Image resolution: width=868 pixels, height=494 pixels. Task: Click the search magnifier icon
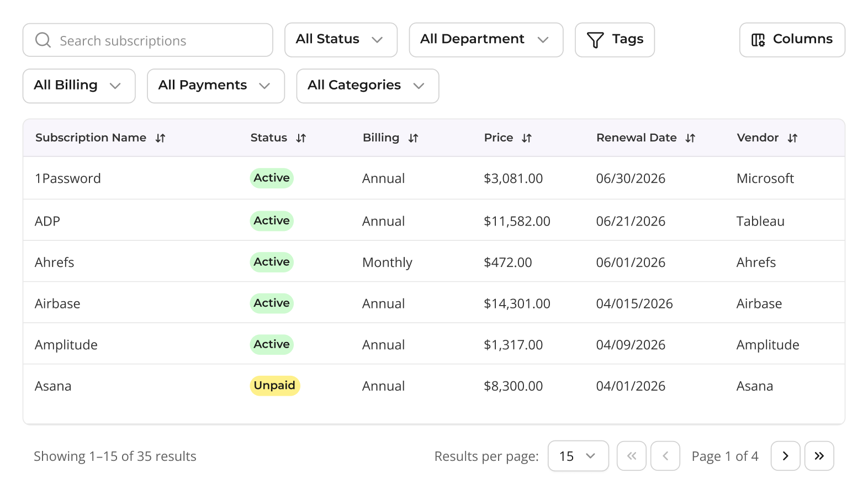pyautogui.click(x=43, y=40)
